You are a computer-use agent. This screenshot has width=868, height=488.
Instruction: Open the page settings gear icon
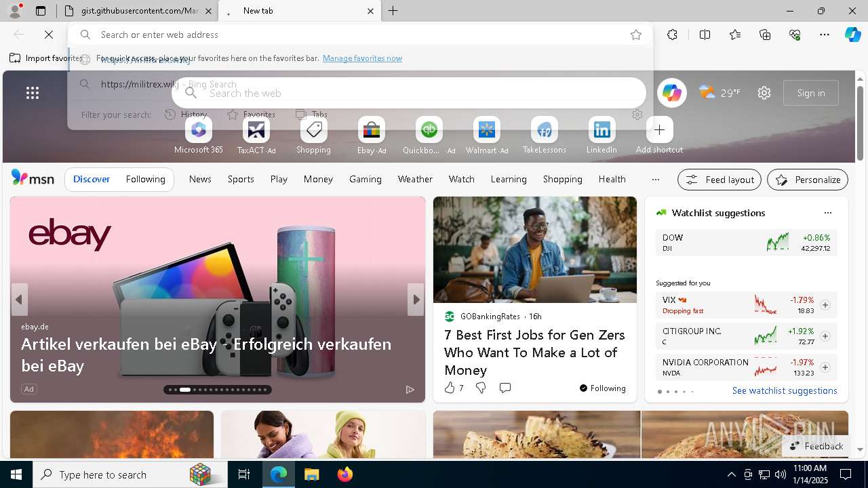pos(764,93)
